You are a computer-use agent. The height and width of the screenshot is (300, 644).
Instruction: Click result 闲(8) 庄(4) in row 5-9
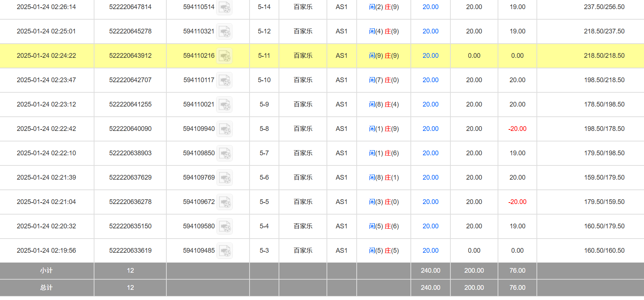384,104
